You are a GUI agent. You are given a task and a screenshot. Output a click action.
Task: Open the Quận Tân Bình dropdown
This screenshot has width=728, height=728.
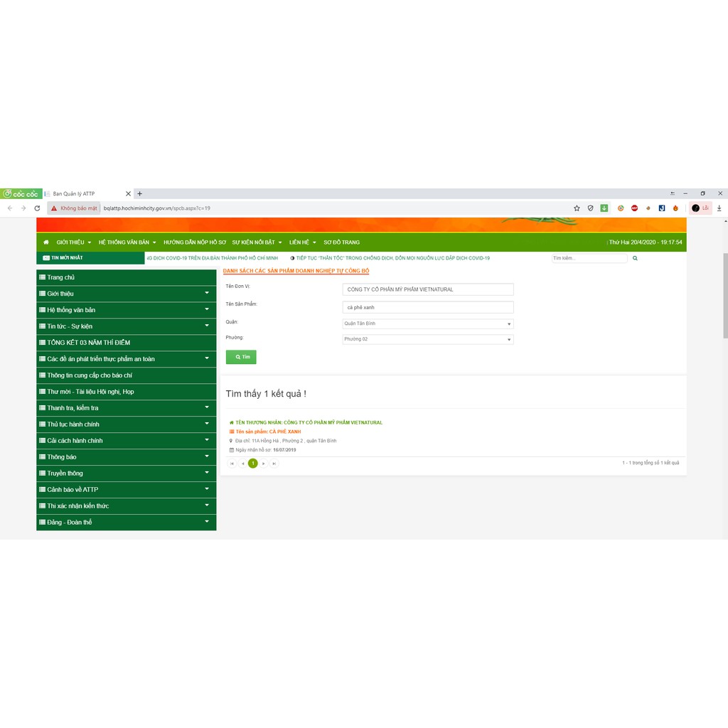pyautogui.click(x=427, y=323)
